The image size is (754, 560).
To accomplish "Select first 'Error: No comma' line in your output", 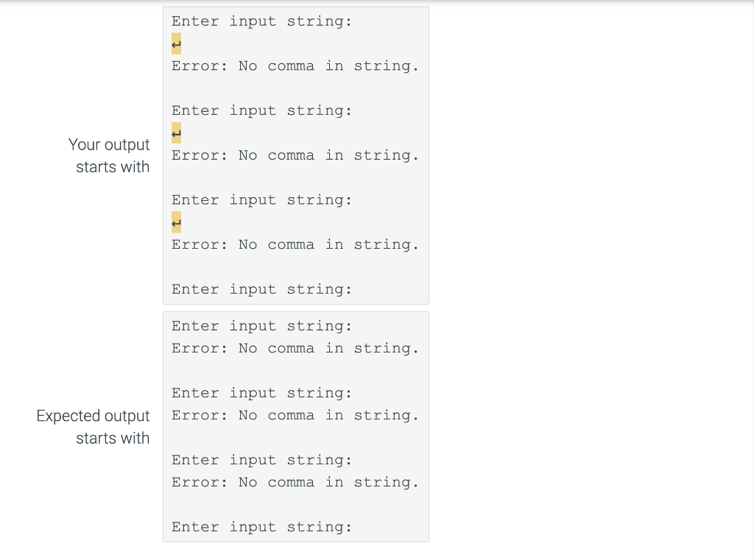I will point(295,65).
